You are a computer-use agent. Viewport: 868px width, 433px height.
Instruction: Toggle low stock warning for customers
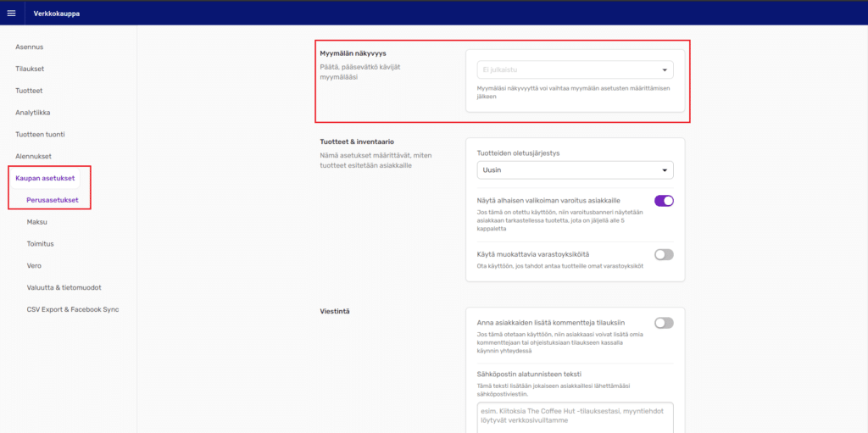pyautogui.click(x=664, y=201)
